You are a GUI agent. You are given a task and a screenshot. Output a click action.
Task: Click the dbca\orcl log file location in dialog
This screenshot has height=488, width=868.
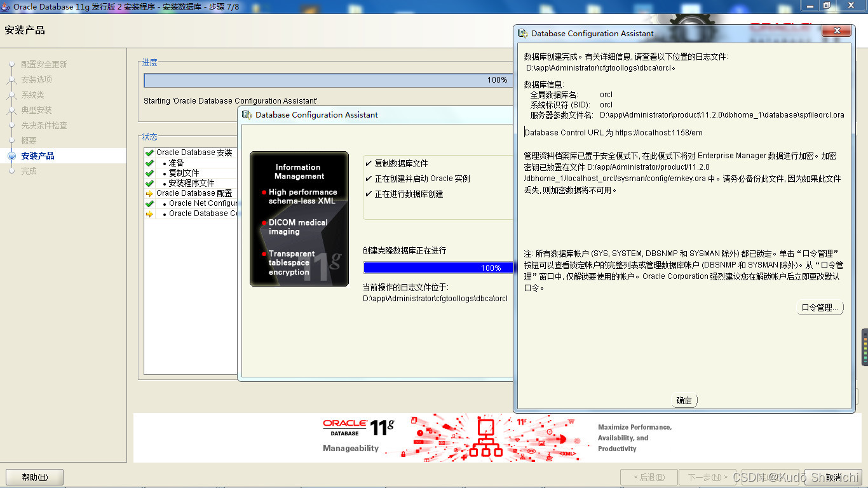point(601,67)
